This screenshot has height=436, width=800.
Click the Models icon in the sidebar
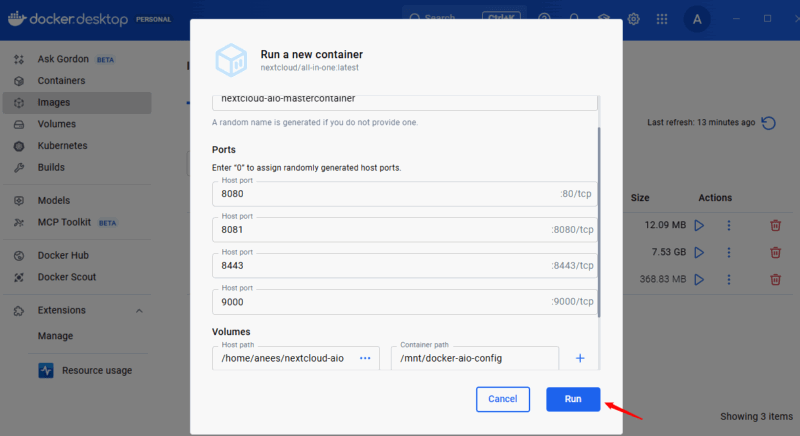[x=19, y=200]
